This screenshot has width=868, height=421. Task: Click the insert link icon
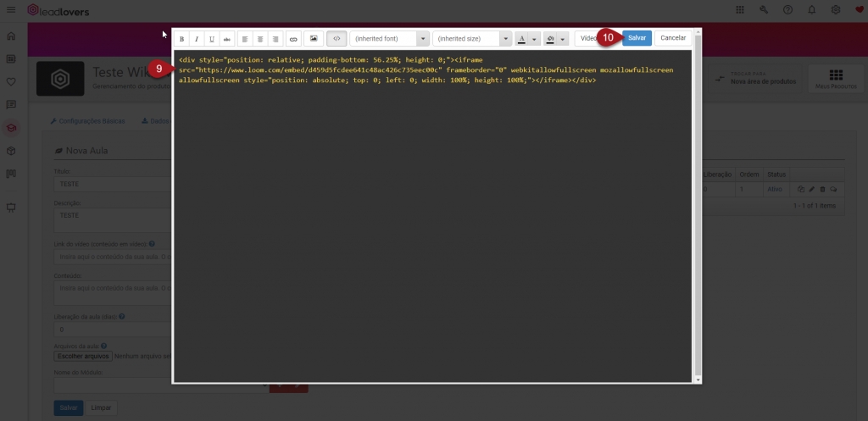pyautogui.click(x=293, y=39)
